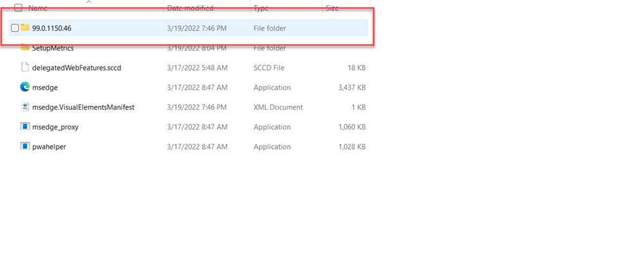The height and width of the screenshot is (258, 644).
Task: Click the 99.0.1150.46 folder icon
Action: click(25, 28)
